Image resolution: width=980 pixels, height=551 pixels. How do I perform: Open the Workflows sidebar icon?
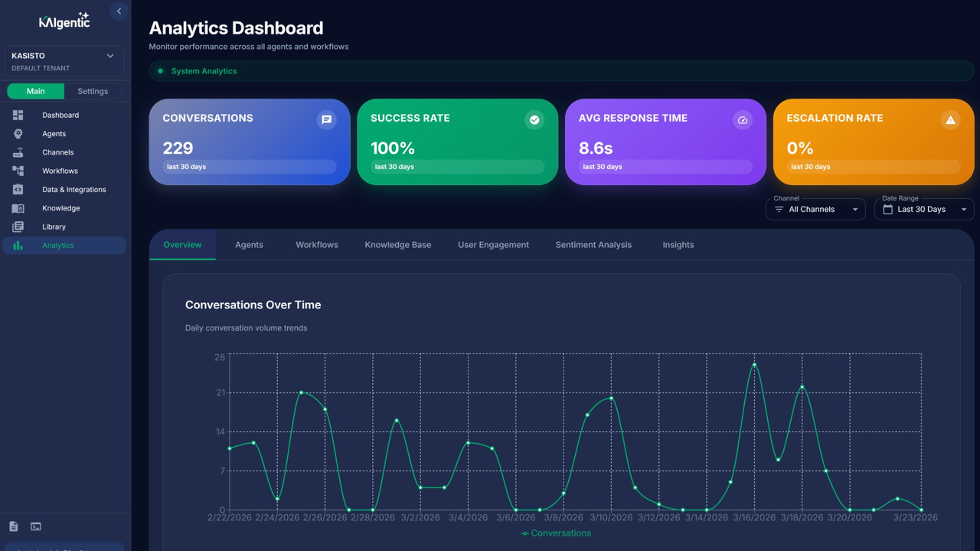[x=18, y=171]
